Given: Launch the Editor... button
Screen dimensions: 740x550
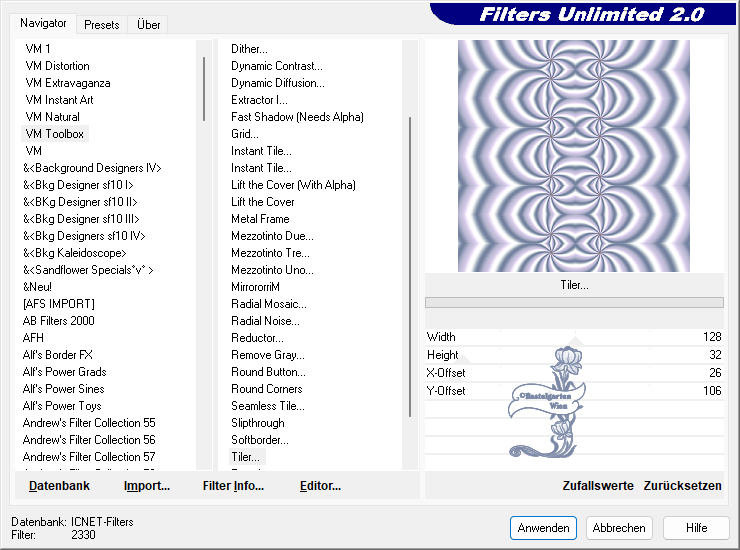Looking at the screenshot, I should 320,486.
